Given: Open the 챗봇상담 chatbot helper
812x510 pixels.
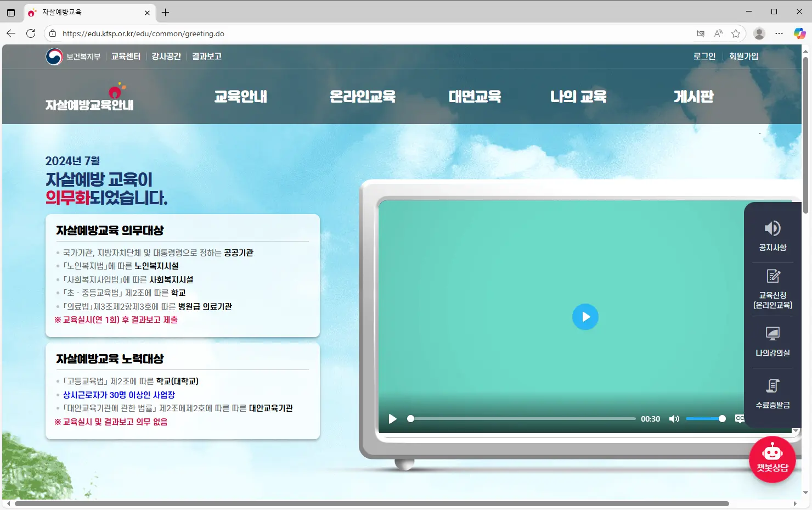Looking at the screenshot, I should point(772,459).
